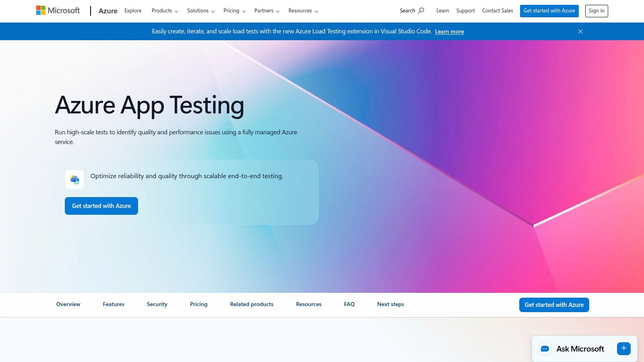Dismiss the Load Testing announcement banner

click(580, 31)
